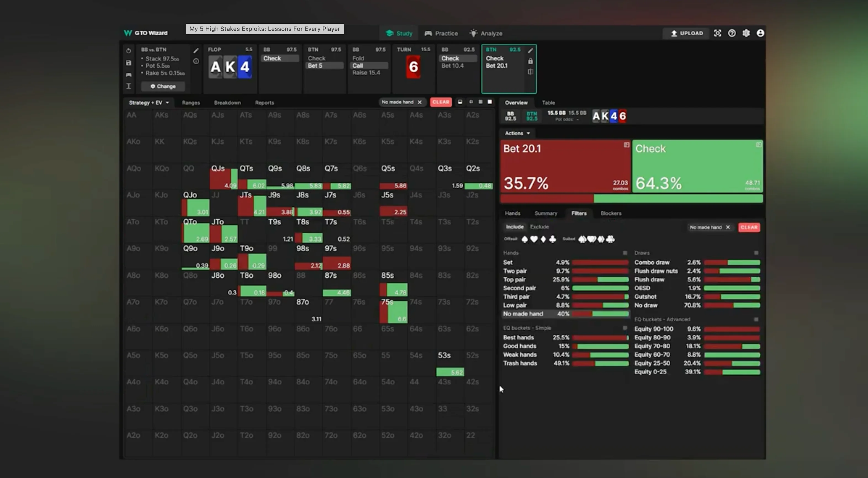Image resolution: width=868 pixels, height=478 pixels.
Task: Click the compare book icon on BTN card
Action: (530, 72)
